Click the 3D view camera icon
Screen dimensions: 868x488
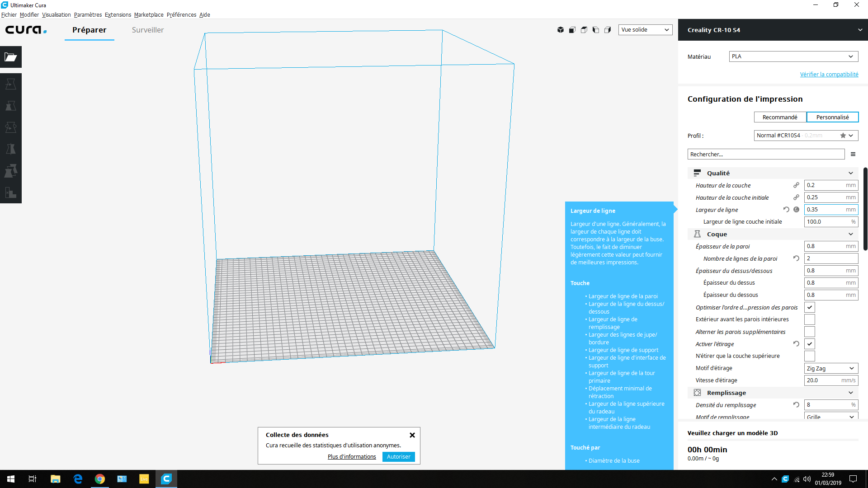pos(561,30)
